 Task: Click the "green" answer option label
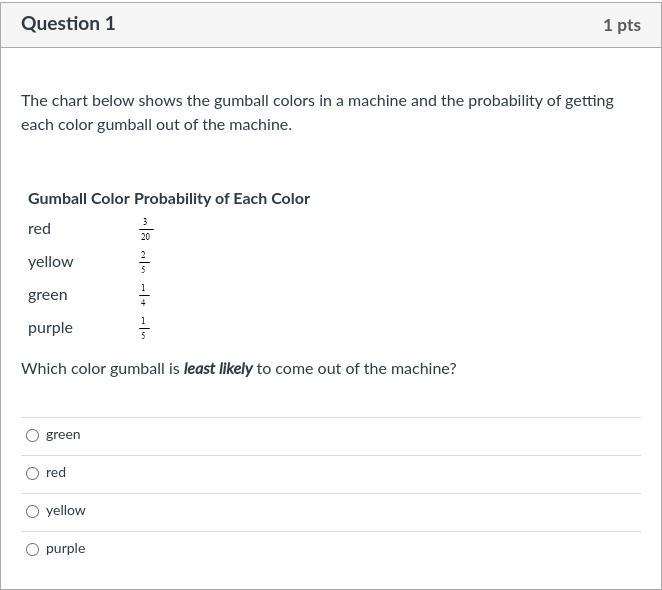[63, 435]
